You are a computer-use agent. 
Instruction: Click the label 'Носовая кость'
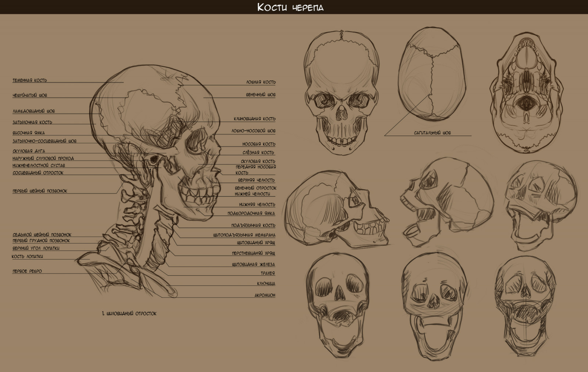[259, 144]
